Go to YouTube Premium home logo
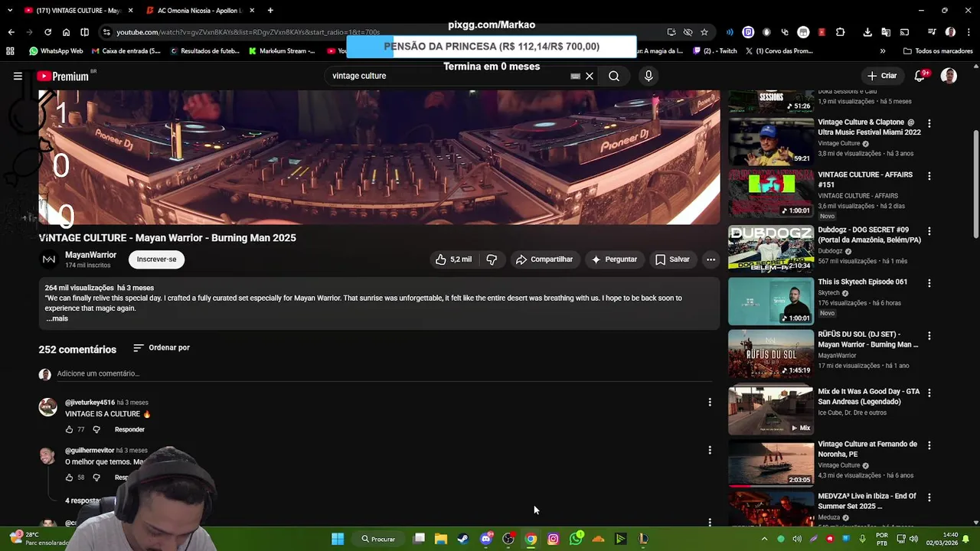The width and height of the screenshot is (980, 551). point(63,76)
